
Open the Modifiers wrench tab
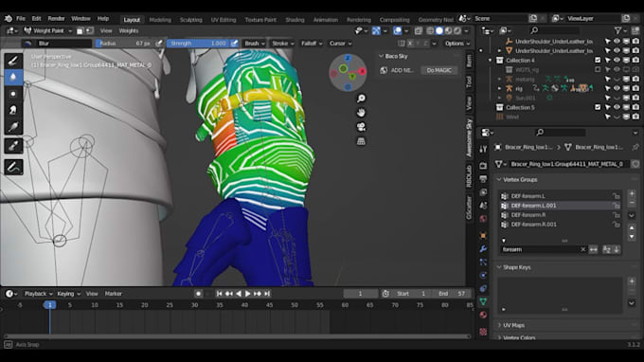pos(483,249)
